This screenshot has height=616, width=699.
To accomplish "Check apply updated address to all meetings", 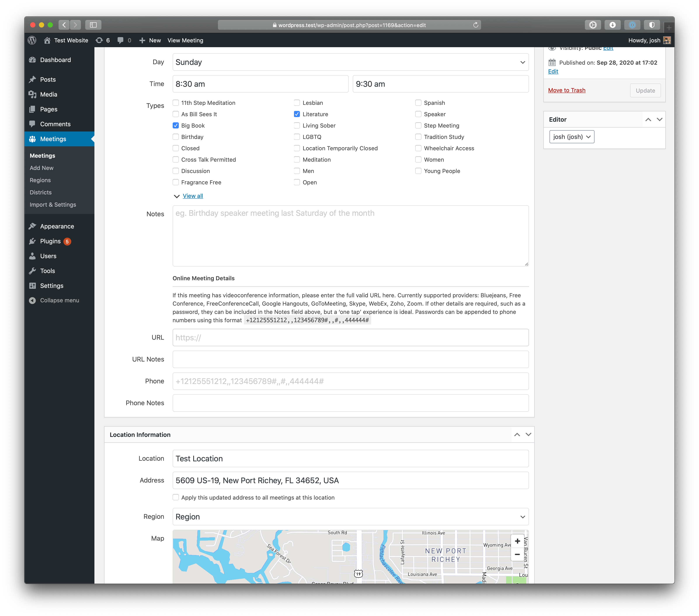I will coord(176,497).
